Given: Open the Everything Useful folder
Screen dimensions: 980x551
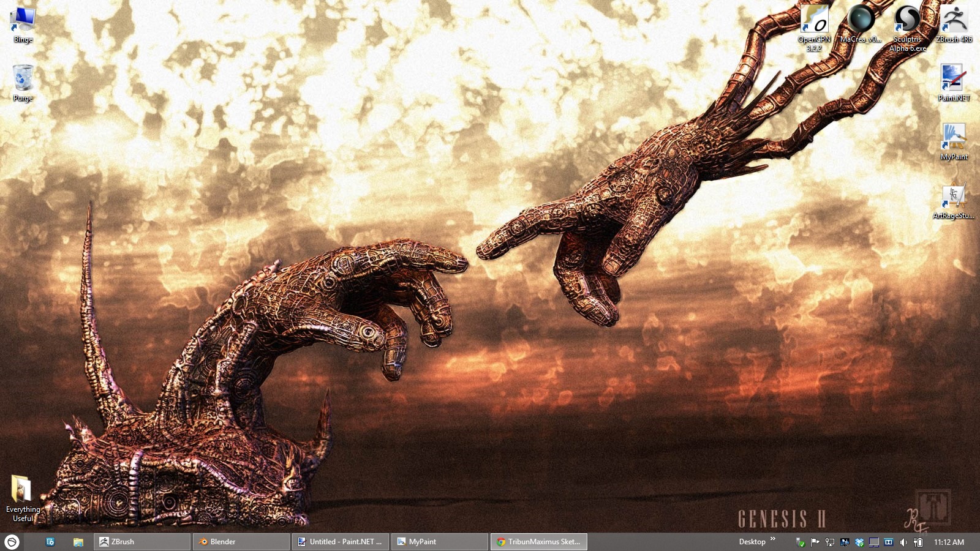Looking at the screenshot, I should click(x=23, y=498).
